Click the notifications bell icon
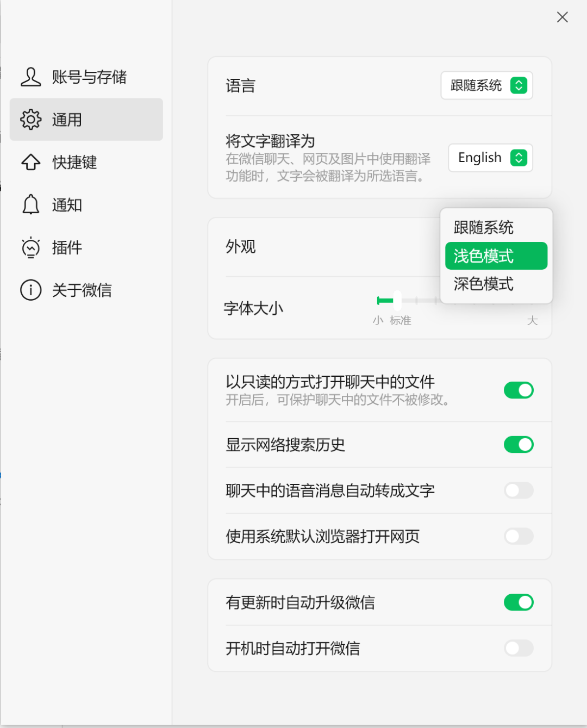 (x=31, y=205)
